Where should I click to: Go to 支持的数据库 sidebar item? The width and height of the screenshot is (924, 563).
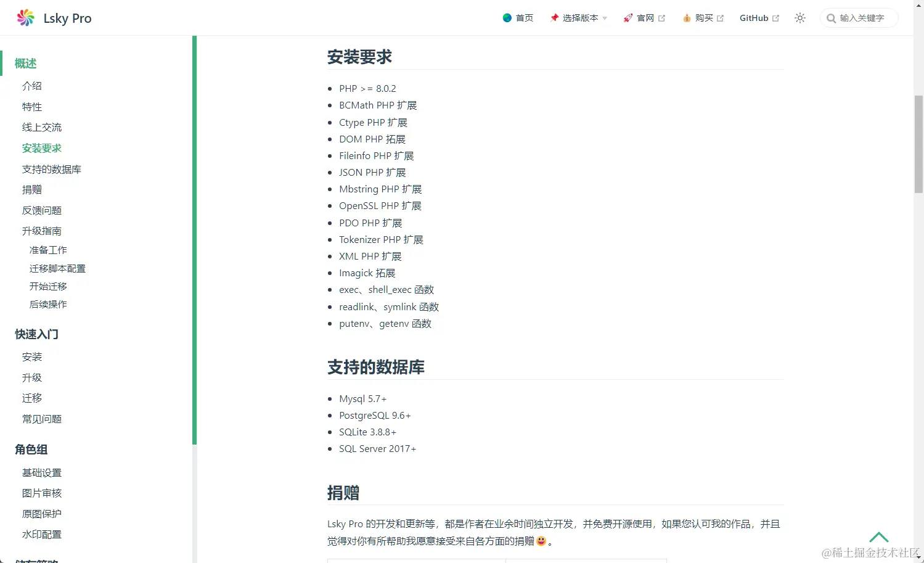point(52,169)
